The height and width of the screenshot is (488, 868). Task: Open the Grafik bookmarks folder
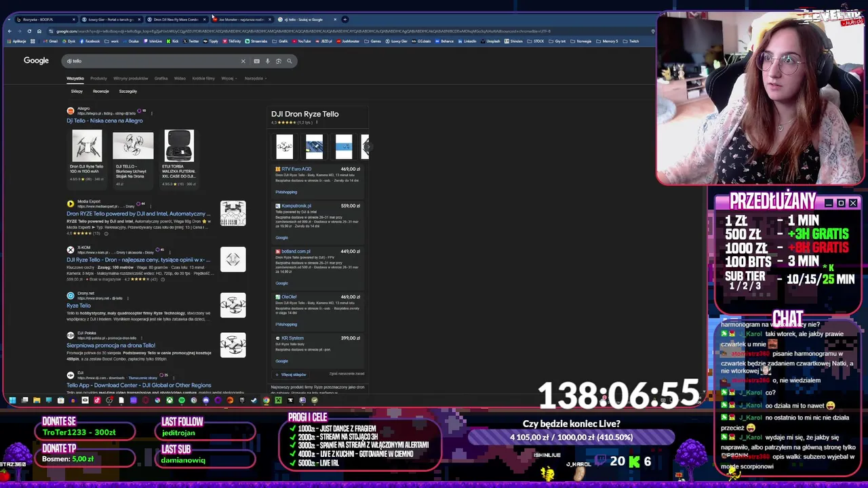tap(279, 41)
